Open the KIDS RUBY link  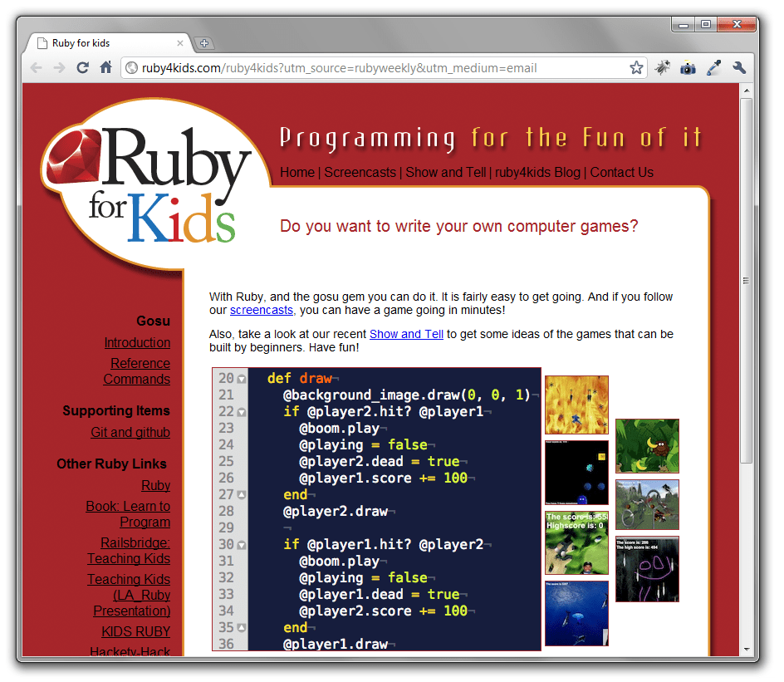point(136,632)
